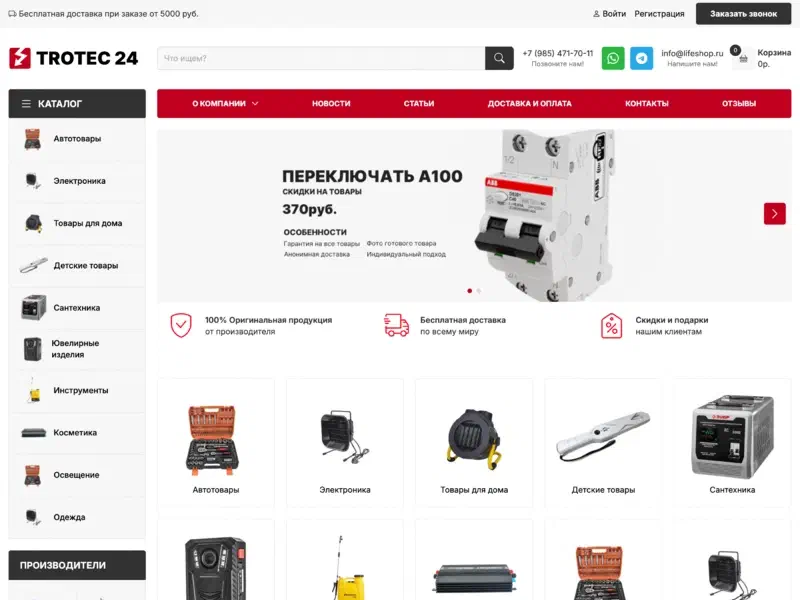Open the Каталог menu header
This screenshot has width=800, height=600.
(x=77, y=104)
